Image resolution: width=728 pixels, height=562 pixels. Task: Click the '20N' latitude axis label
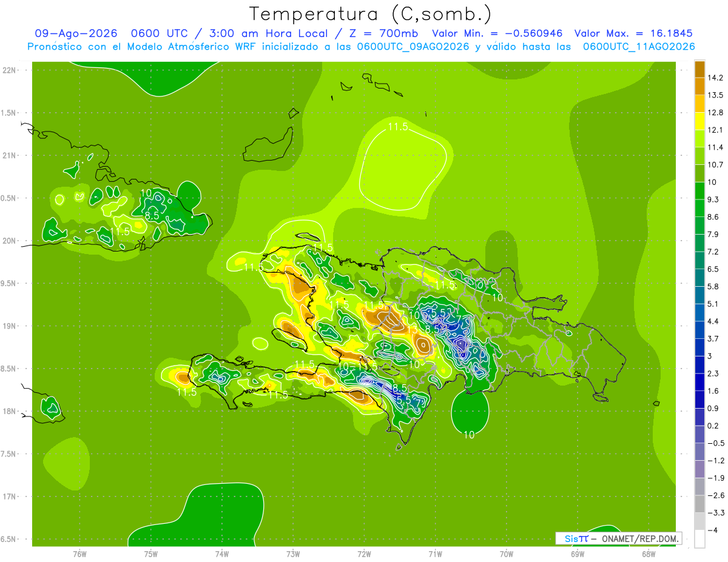10,241
